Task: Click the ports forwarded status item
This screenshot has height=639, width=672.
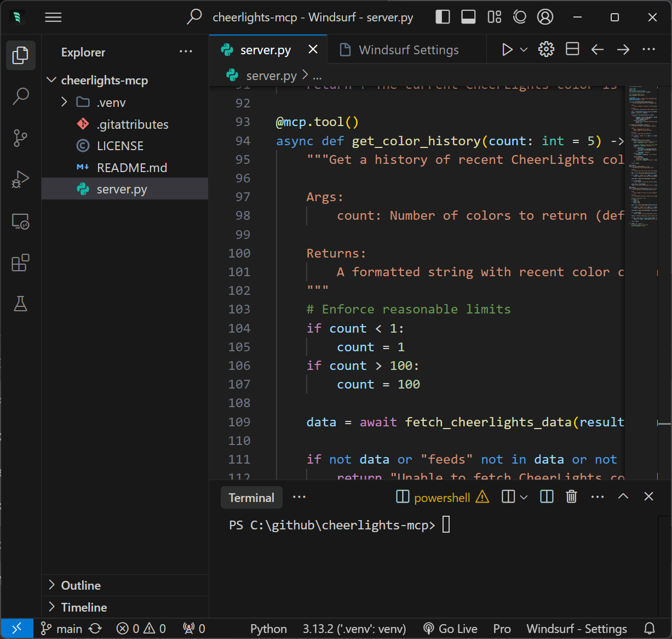Action: coord(194,629)
